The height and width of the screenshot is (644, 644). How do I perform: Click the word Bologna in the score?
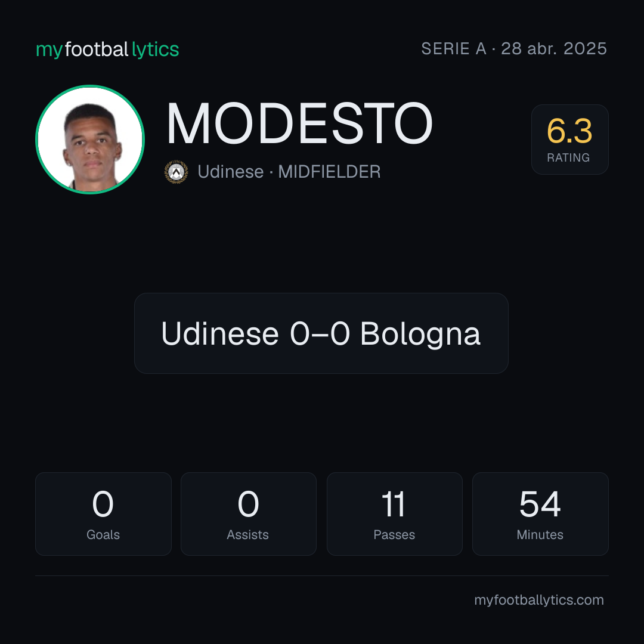pos(420,335)
